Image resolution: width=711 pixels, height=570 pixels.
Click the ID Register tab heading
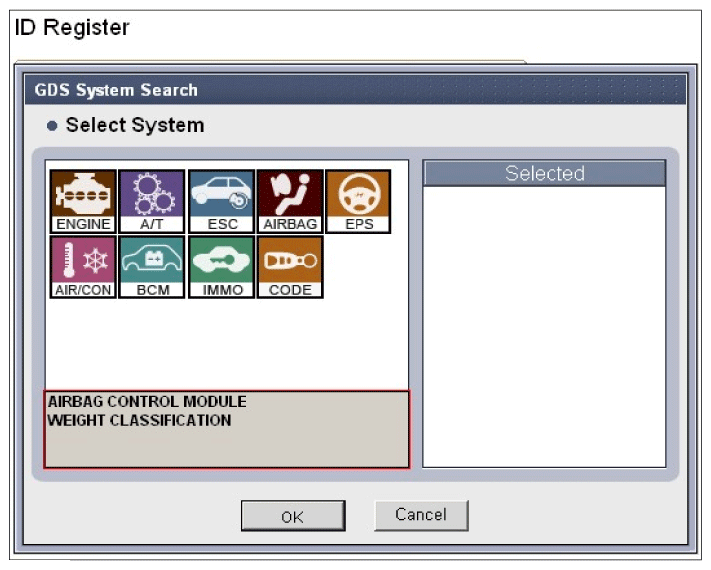tap(72, 28)
